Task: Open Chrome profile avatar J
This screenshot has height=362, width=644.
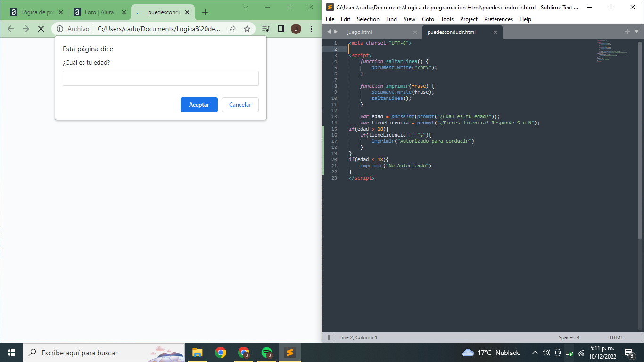Action: click(x=296, y=29)
